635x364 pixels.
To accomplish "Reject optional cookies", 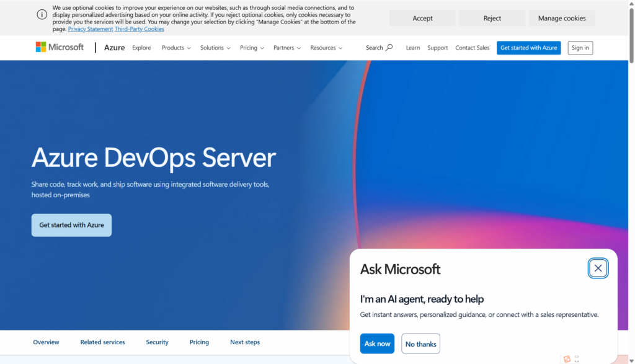I will coord(492,18).
